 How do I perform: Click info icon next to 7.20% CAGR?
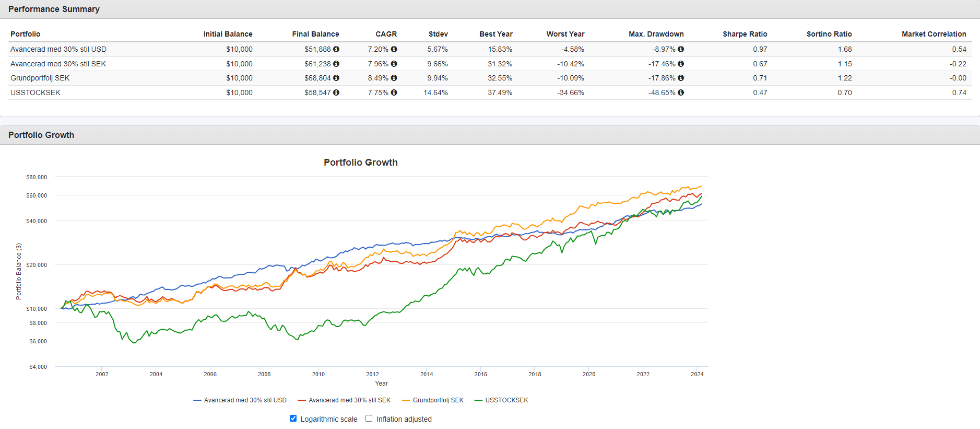point(394,49)
